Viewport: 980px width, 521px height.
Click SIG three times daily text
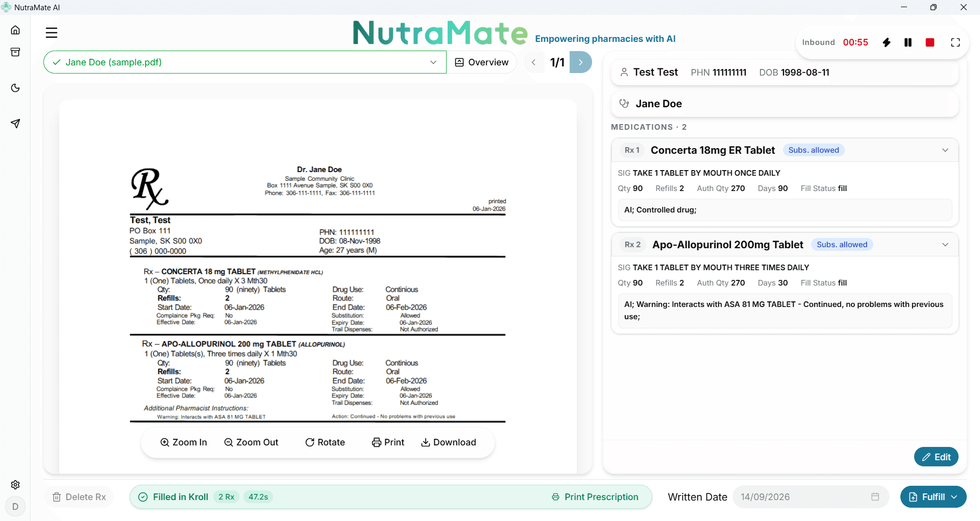tap(721, 268)
